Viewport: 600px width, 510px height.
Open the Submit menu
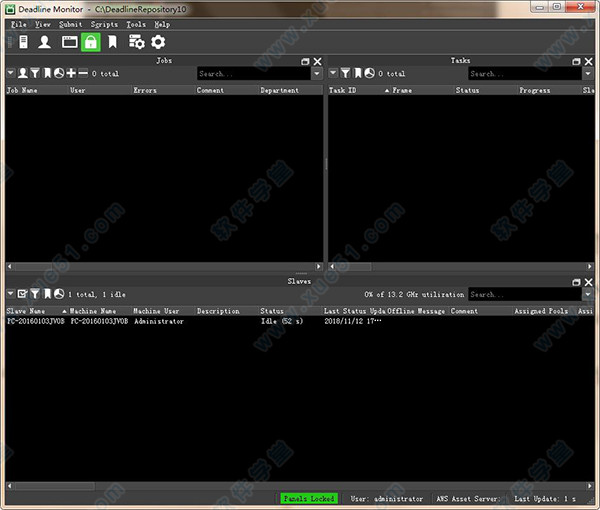coord(71,24)
